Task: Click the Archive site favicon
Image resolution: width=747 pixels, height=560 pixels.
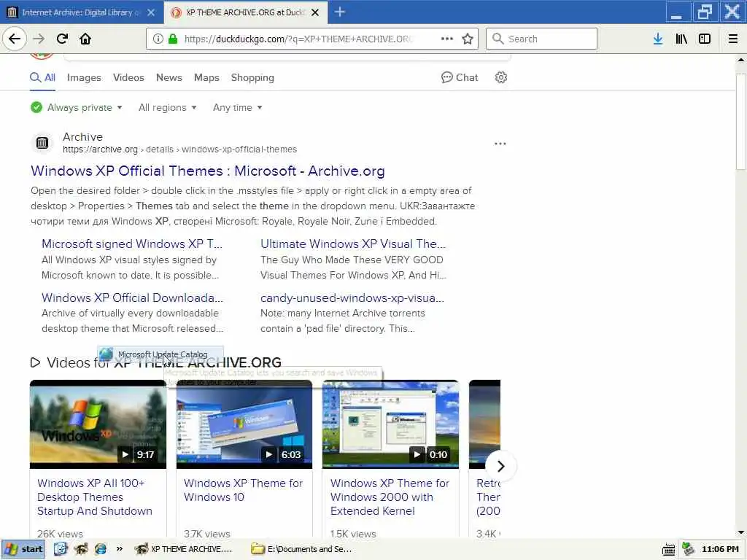Action: coord(42,143)
